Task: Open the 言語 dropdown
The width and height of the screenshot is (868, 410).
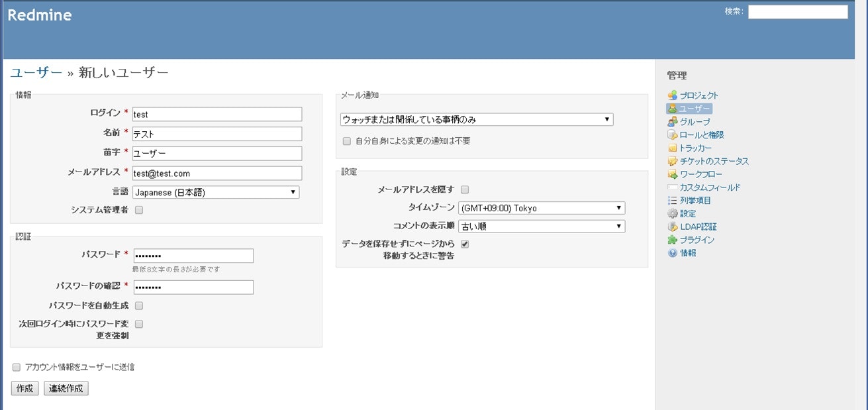Action: click(217, 192)
